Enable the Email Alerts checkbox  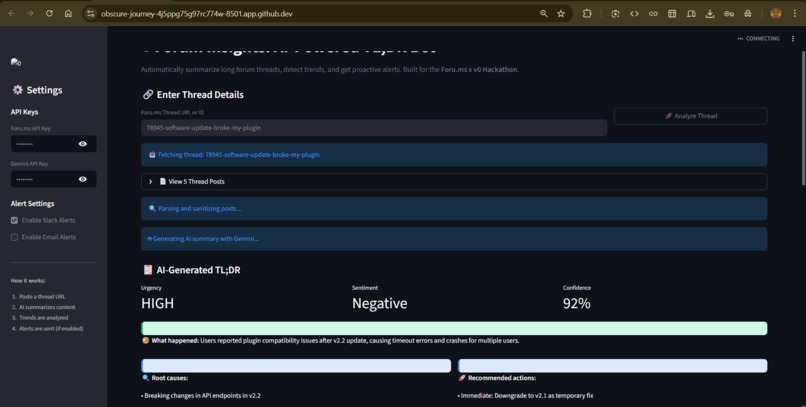(x=14, y=237)
